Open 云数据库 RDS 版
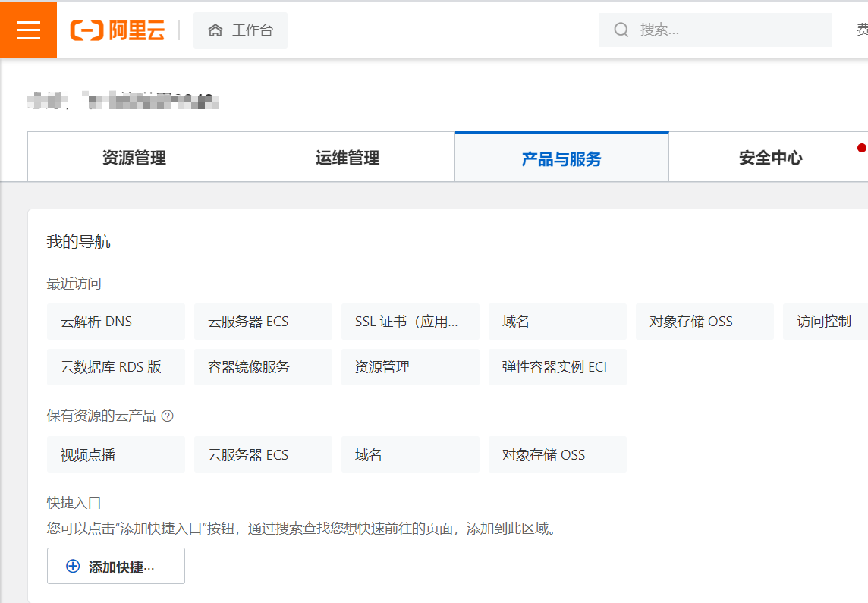Viewport: 868px width, 603px height. pos(115,367)
